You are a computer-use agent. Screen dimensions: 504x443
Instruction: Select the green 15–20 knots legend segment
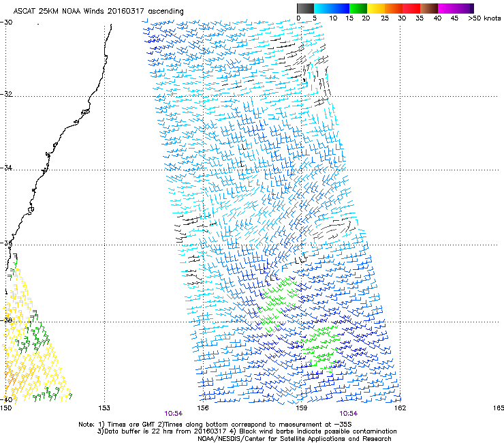point(358,8)
